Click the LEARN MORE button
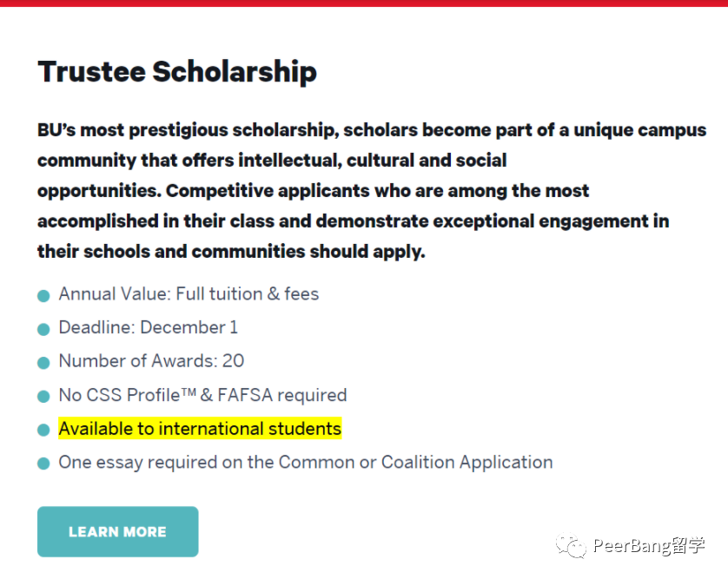The image size is (728, 579). click(117, 531)
